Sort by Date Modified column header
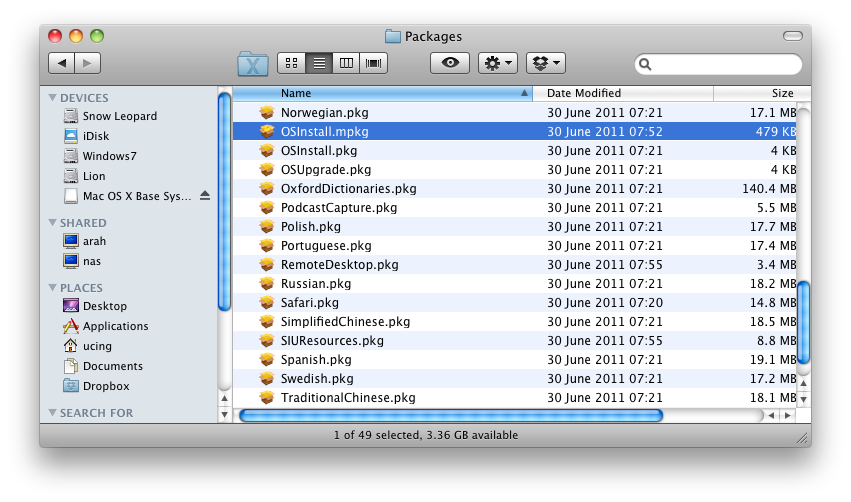The width and height of the screenshot is (851, 502). tap(623, 93)
